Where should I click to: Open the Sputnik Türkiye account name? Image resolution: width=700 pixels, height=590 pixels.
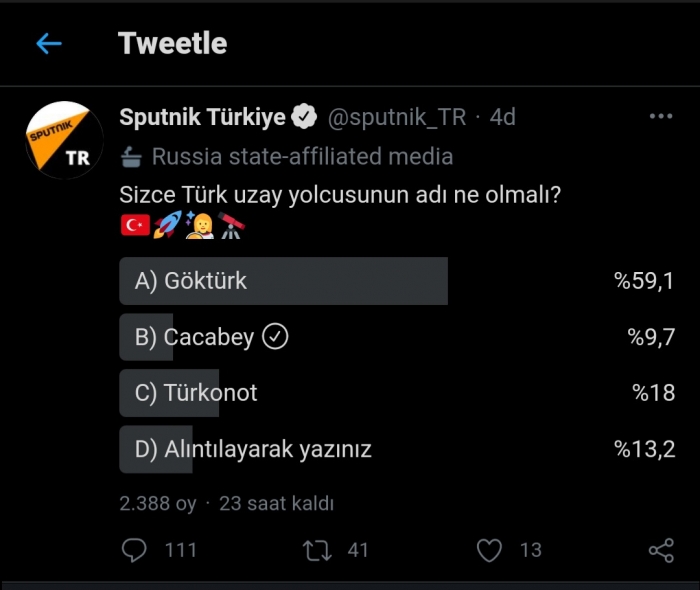[x=203, y=117]
